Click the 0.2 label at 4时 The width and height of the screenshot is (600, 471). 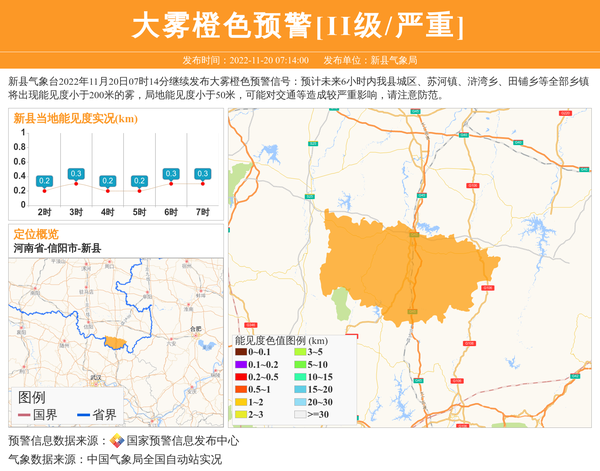pos(107,181)
